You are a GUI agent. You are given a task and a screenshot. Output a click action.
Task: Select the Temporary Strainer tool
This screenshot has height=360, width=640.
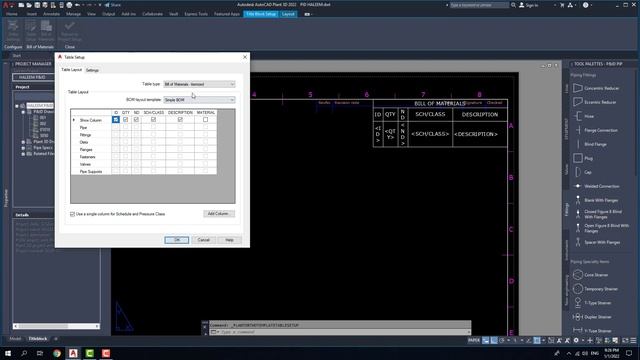click(596, 289)
